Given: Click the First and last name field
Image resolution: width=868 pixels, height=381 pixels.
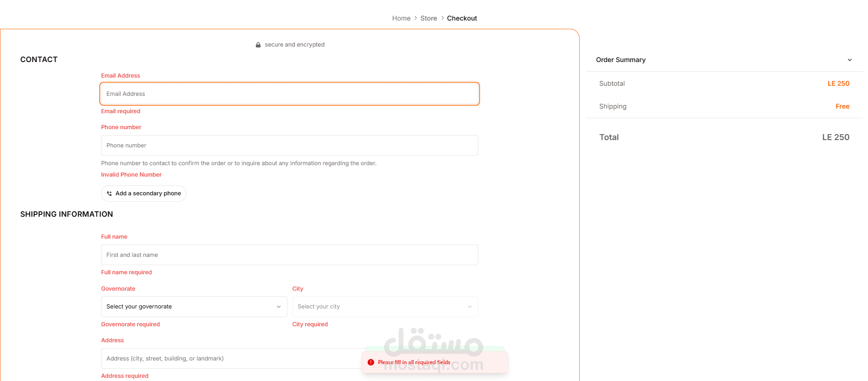Looking at the screenshot, I should click(290, 255).
